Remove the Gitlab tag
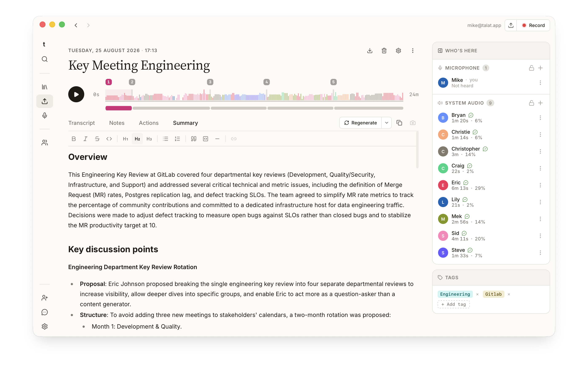The width and height of the screenshot is (588, 368). (509, 294)
